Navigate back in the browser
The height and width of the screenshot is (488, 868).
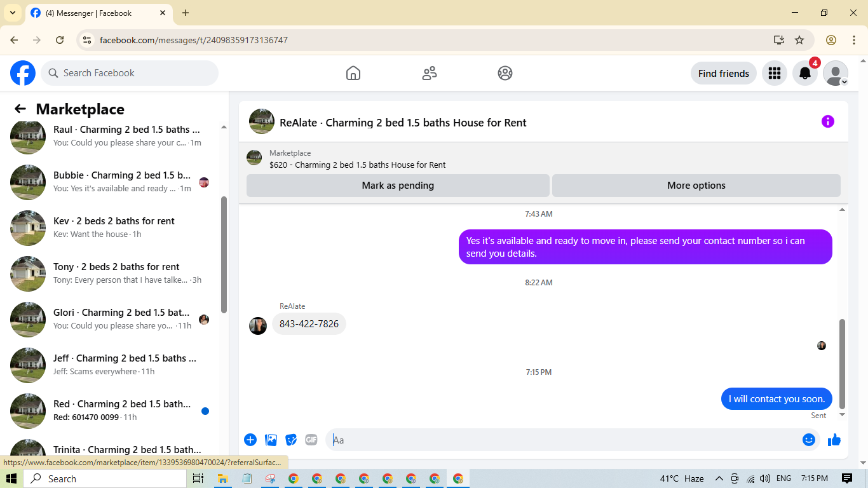click(x=14, y=40)
